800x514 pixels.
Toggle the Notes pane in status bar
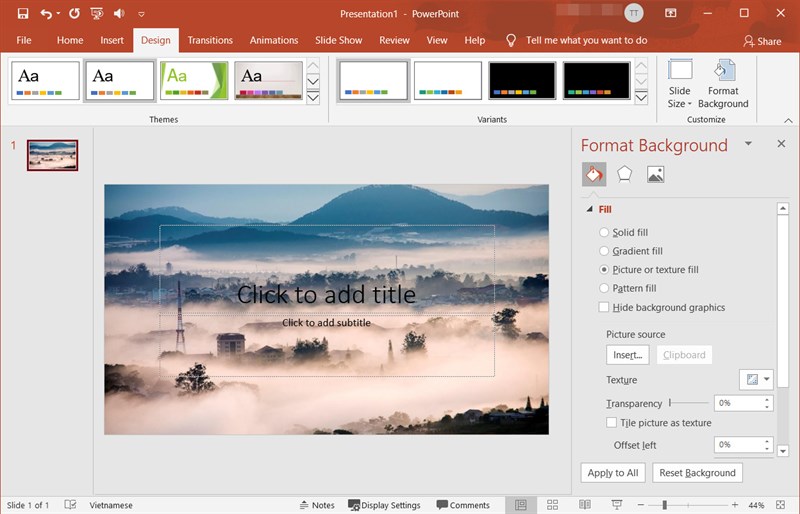pos(317,505)
